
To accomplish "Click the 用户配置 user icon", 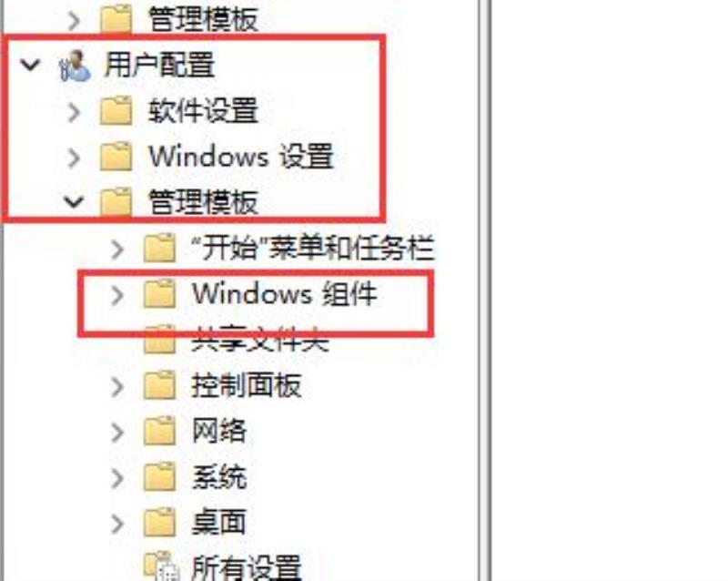I will tap(75, 66).
